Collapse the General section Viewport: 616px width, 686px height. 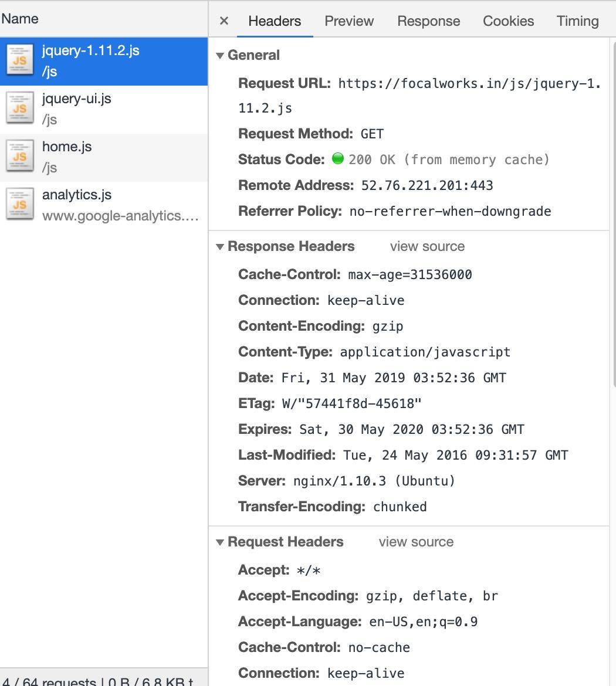point(221,56)
